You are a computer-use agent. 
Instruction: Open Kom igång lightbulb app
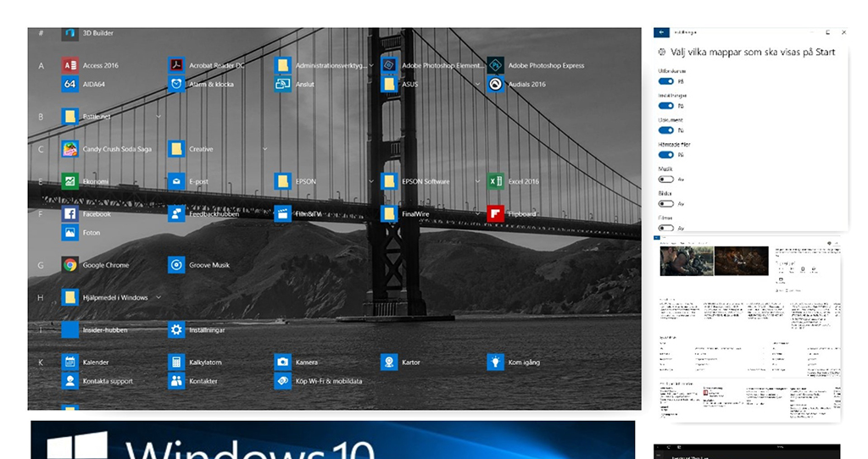click(513, 362)
